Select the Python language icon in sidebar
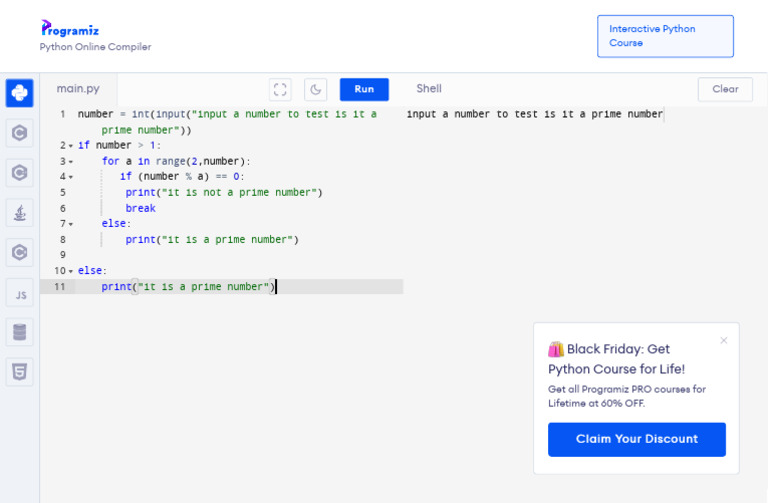The image size is (768, 503). 19,93
